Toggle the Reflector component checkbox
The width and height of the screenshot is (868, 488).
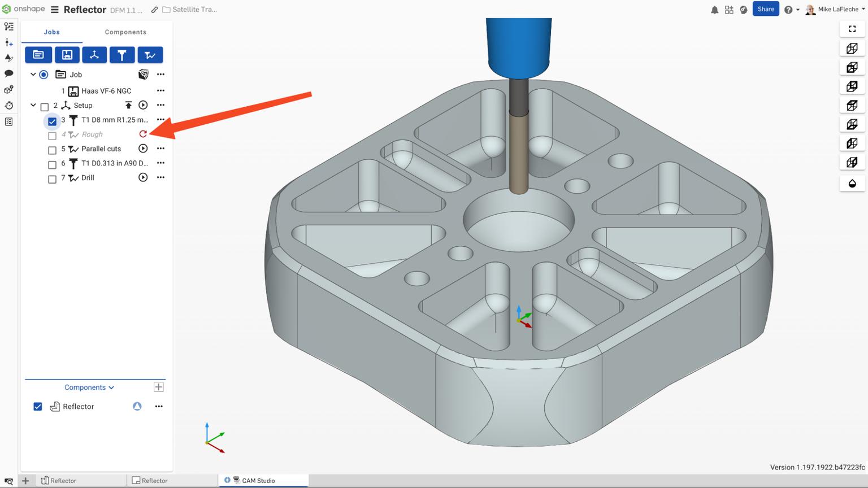click(x=38, y=406)
